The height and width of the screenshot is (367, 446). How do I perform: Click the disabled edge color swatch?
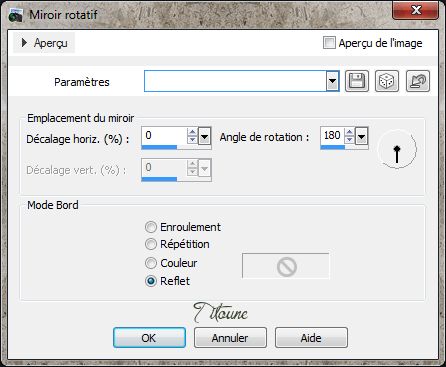(x=286, y=266)
